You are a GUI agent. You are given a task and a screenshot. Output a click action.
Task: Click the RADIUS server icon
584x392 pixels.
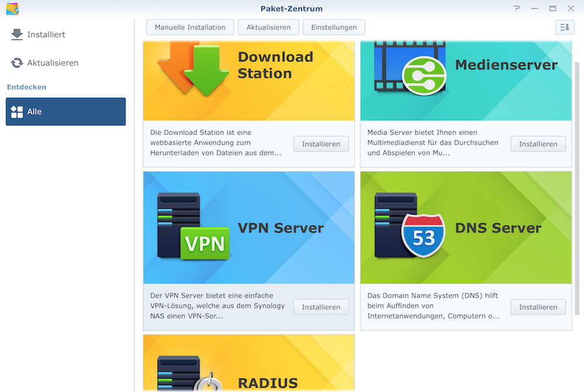[x=190, y=373]
